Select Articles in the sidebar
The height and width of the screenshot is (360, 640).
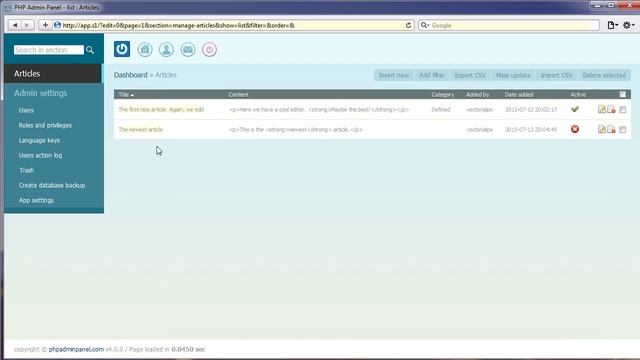tap(53, 73)
